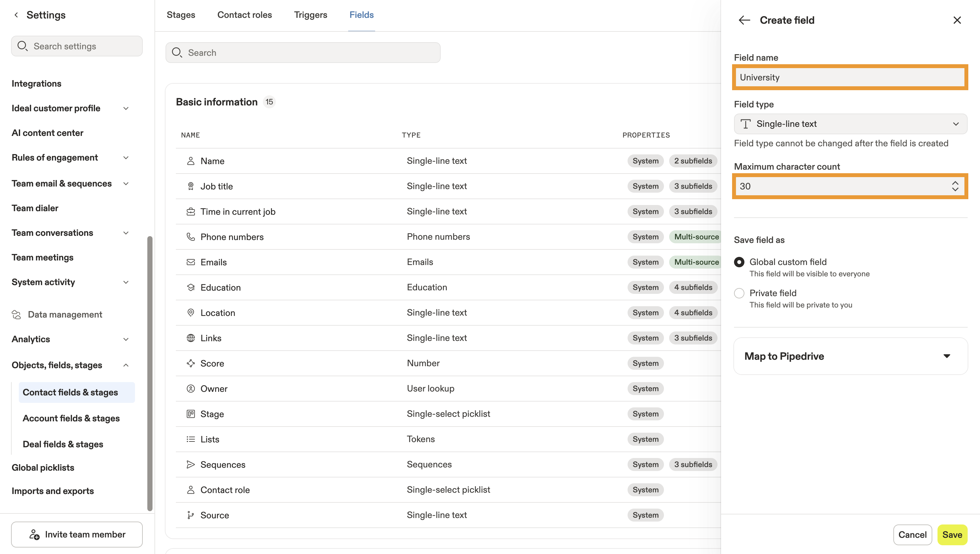The height and width of the screenshot is (554, 980).
Task: Close the Create field panel
Action: (957, 20)
